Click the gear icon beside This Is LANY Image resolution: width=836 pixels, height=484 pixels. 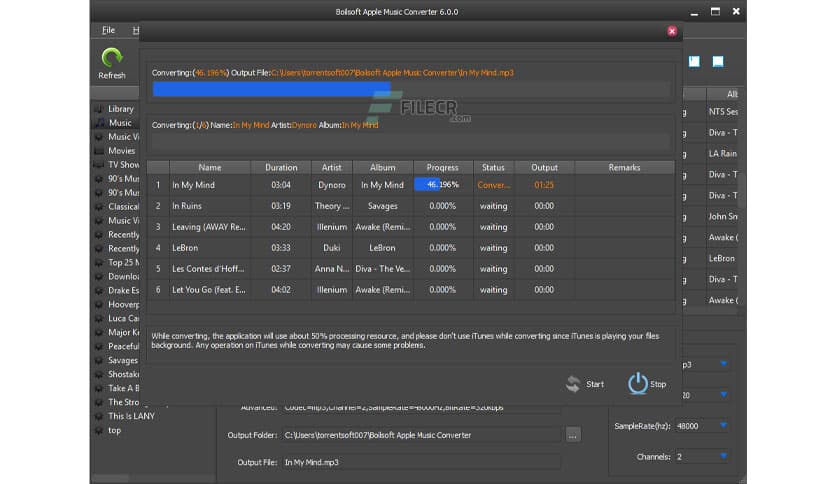coord(99,416)
